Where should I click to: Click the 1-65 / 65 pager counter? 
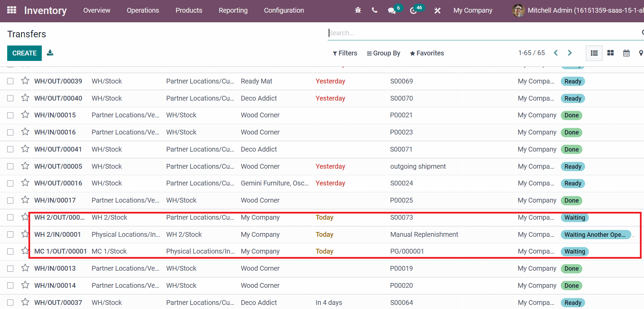tap(531, 53)
